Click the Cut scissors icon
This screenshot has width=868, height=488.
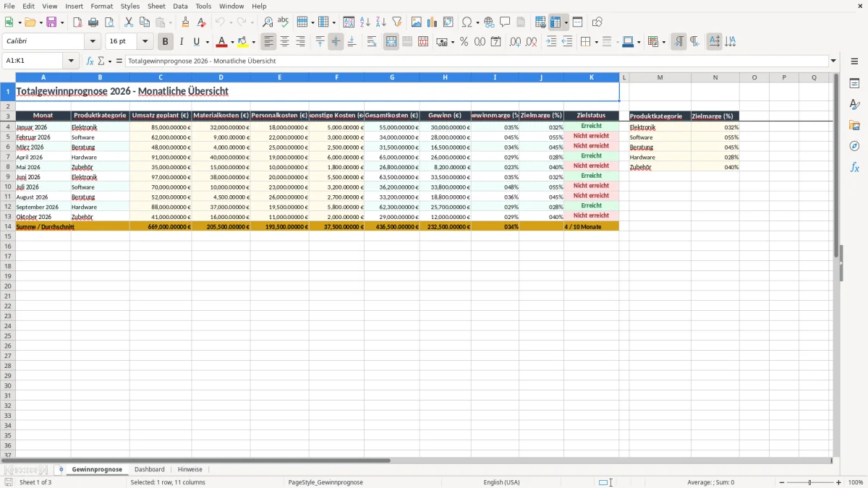coord(129,22)
